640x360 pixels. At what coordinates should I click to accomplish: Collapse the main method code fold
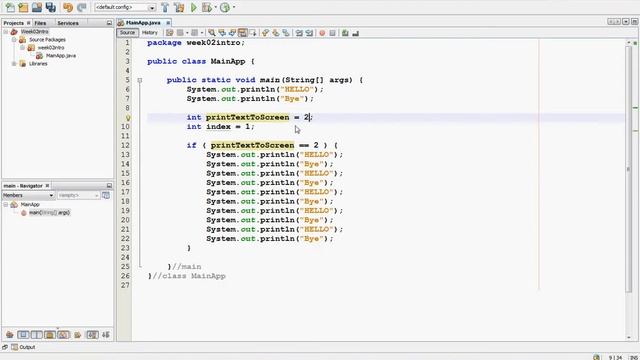click(140, 80)
